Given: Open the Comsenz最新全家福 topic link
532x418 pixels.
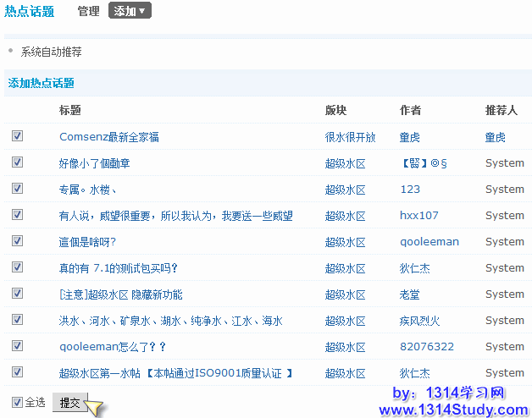Looking at the screenshot, I should (x=109, y=137).
